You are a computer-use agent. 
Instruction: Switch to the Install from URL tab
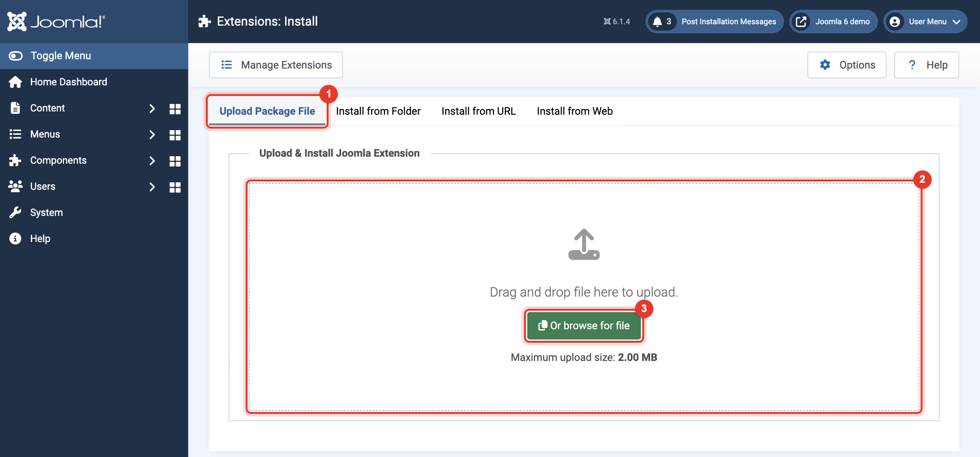coord(479,111)
